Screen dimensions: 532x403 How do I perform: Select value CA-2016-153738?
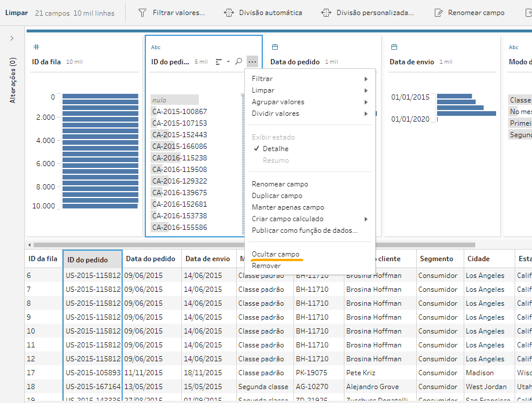coord(179,216)
